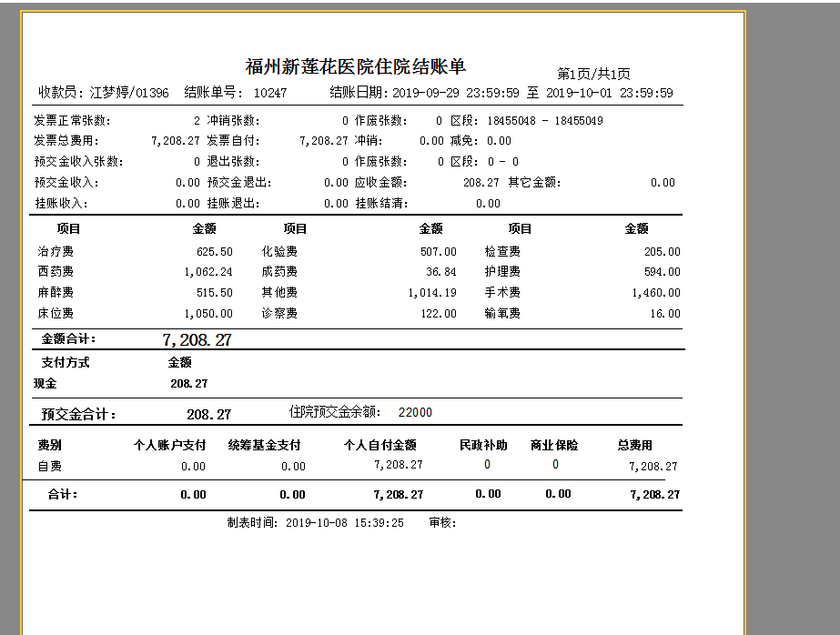Click 发票自付 label
Image resolution: width=840 pixels, height=635 pixels.
tap(234, 141)
